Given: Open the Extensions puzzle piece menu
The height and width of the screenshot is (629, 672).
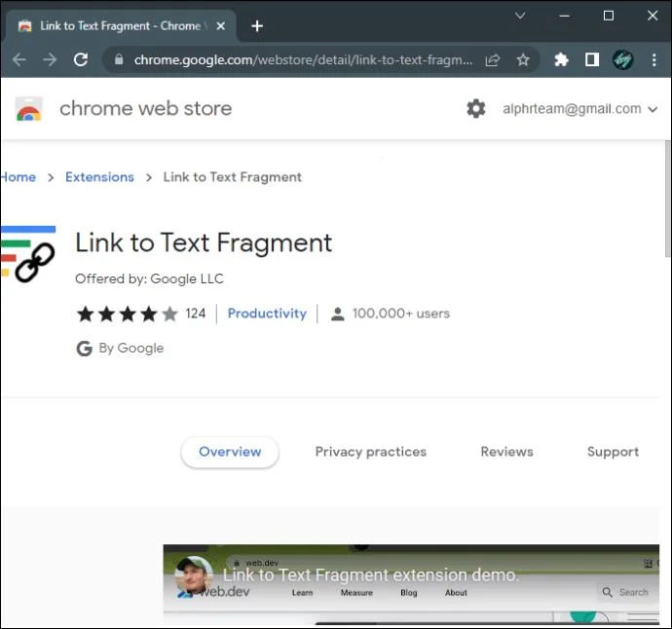Looking at the screenshot, I should point(561,59).
